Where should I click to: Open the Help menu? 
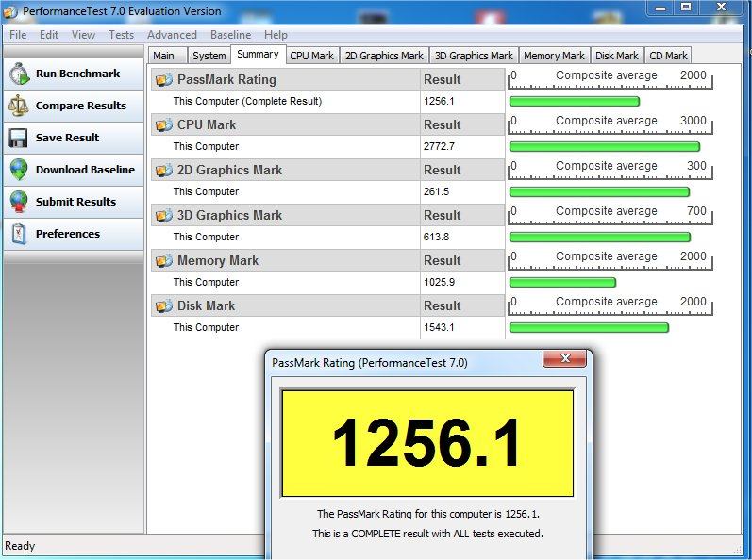(276, 35)
